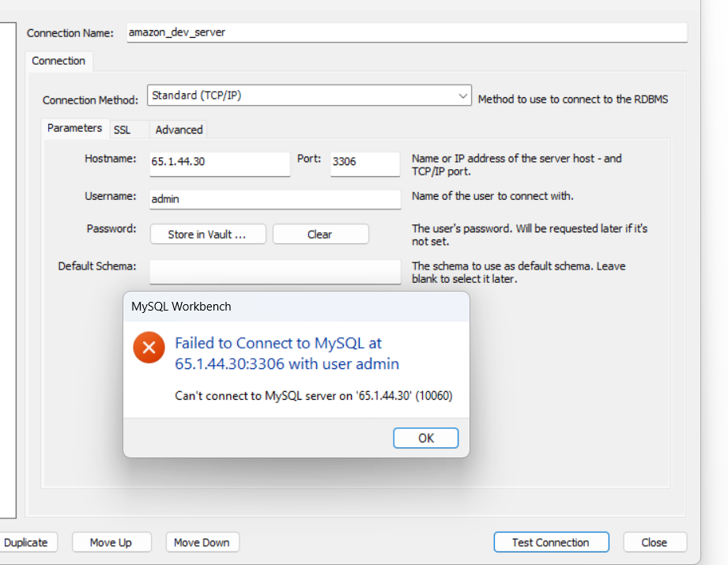Image resolution: width=728 pixels, height=565 pixels.
Task: Click the Username field containing admin
Action: [275, 199]
